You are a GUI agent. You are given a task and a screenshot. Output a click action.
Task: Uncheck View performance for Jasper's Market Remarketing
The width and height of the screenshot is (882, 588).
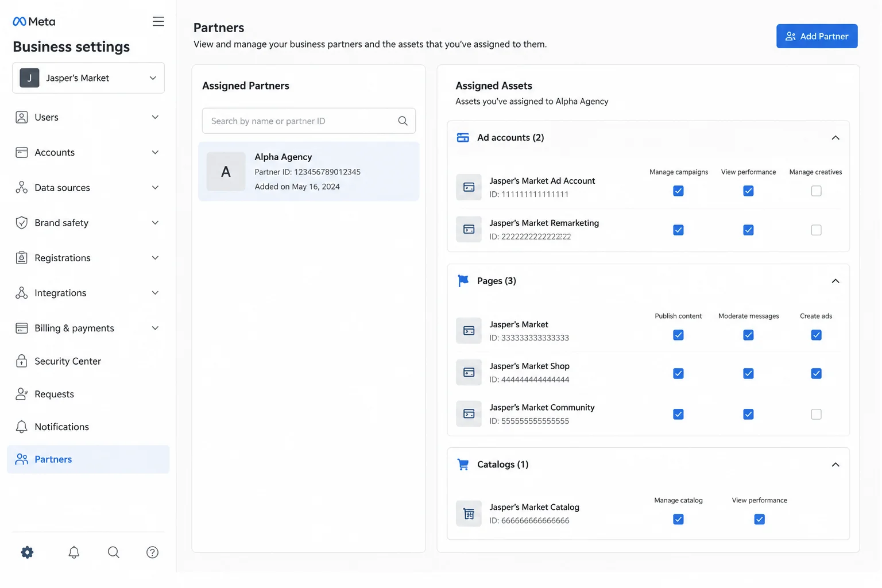748,230
